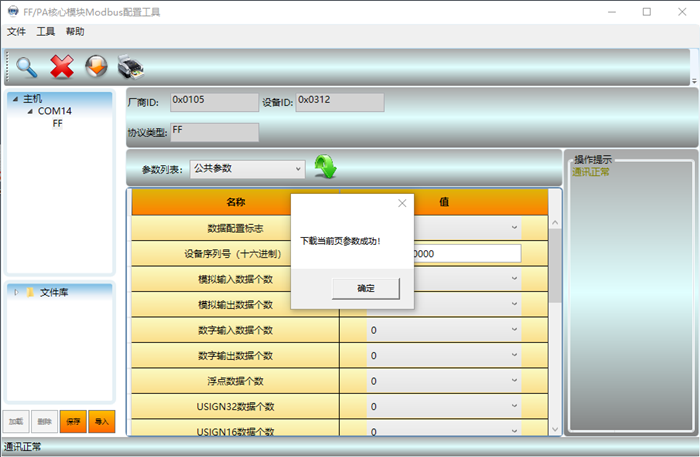Click the 协议类型 field FF

tap(214, 132)
